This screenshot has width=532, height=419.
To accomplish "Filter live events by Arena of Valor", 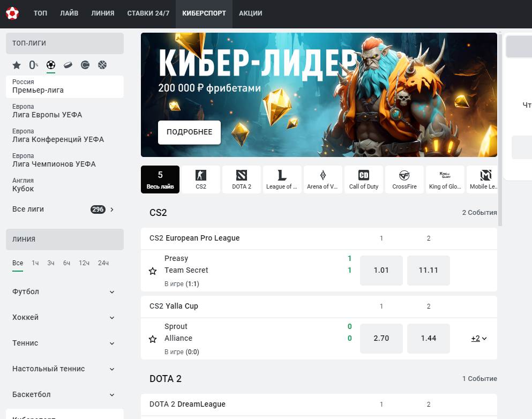I will coord(323,179).
